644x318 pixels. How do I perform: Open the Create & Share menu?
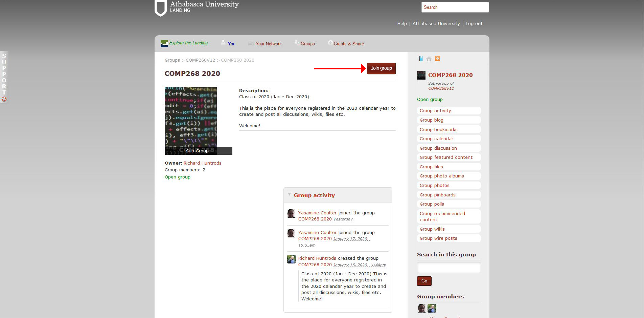[x=349, y=44]
